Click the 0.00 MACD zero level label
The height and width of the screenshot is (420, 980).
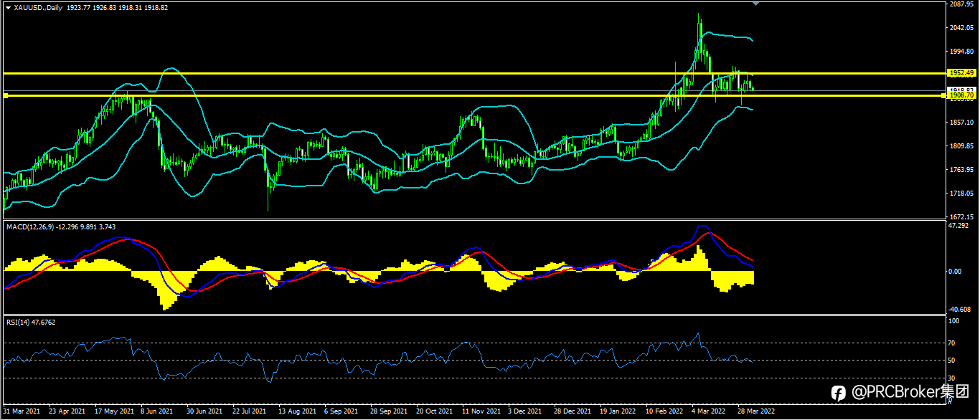pyautogui.click(x=955, y=272)
